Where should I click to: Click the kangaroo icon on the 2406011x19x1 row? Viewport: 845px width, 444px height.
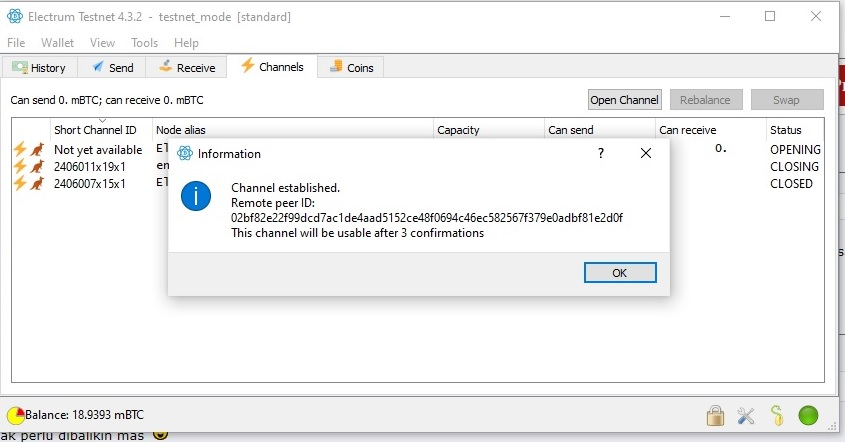pyautogui.click(x=37, y=166)
